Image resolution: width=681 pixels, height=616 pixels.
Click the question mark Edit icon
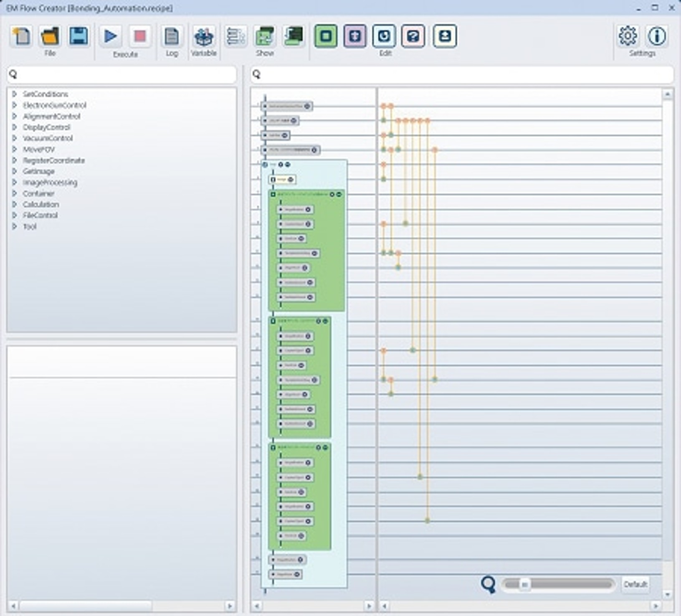pyautogui.click(x=413, y=36)
